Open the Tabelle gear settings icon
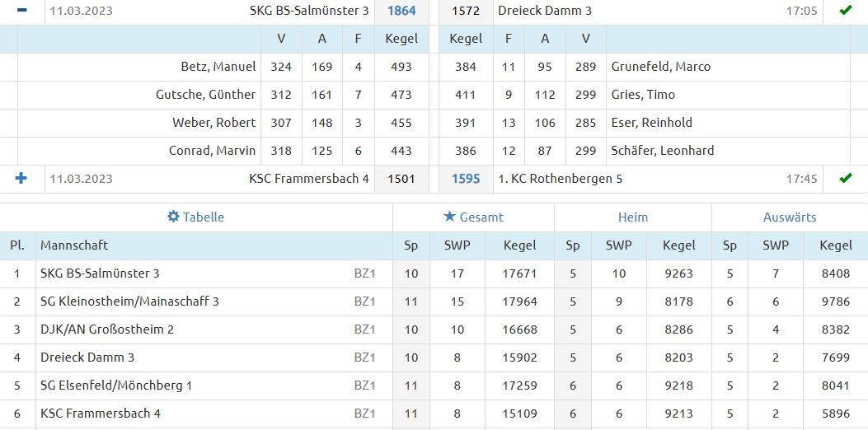 pos(173,217)
